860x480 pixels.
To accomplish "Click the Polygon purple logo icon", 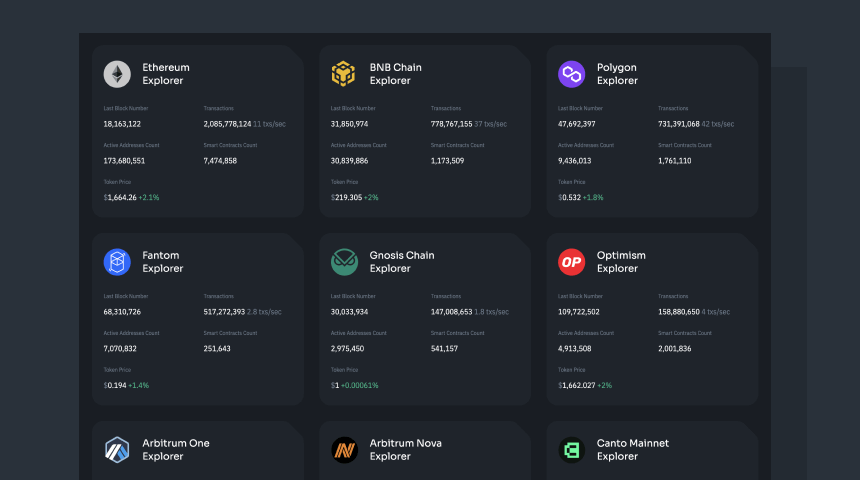I will (x=571, y=74).
